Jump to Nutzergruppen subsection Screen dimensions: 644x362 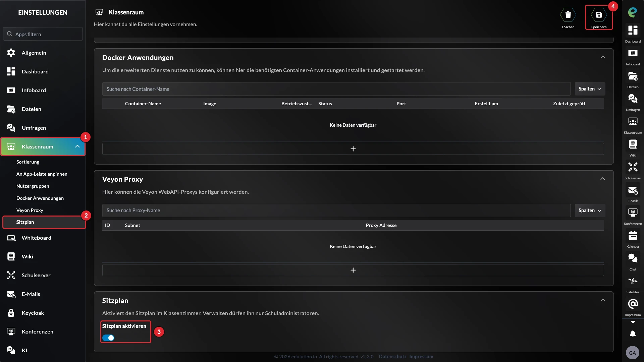tap(33, 186)
